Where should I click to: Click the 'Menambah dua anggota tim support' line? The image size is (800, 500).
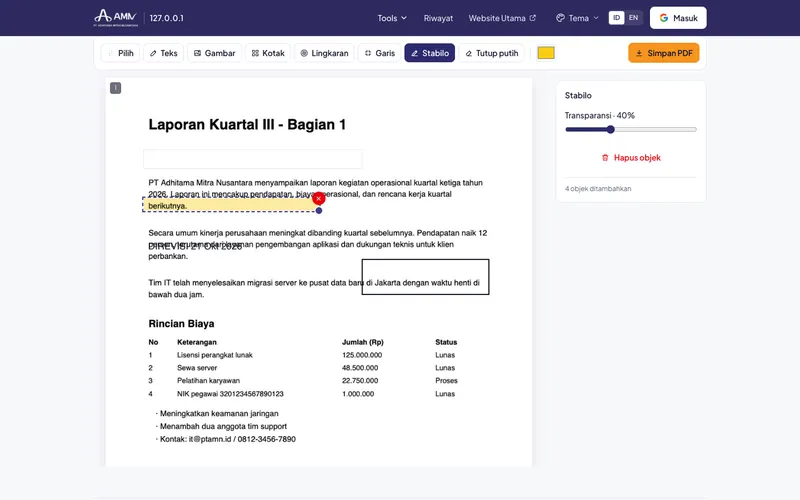[221, 427]
